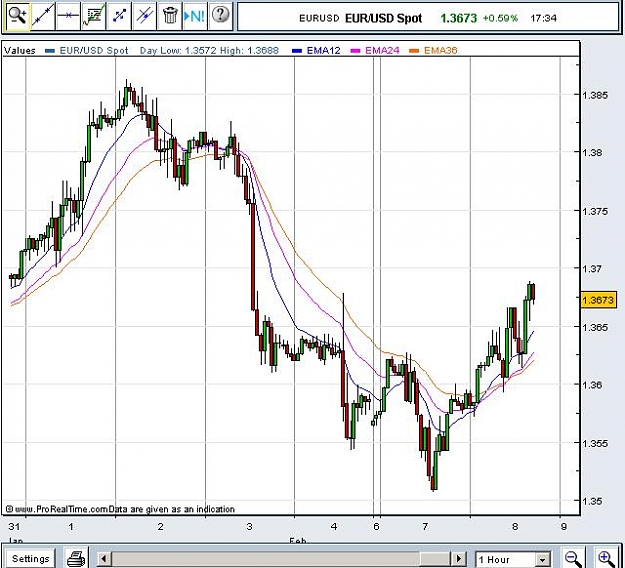Image resolution: width=625 pixels, height=568 pixels.
Task: Zoom in with the plus magnifier
Action: click(x=607, y=558)
